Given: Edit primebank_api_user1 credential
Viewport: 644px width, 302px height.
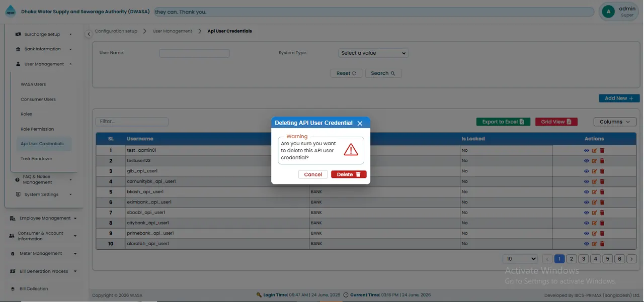Looking at the screenshot, I should [x=594, y=233].
